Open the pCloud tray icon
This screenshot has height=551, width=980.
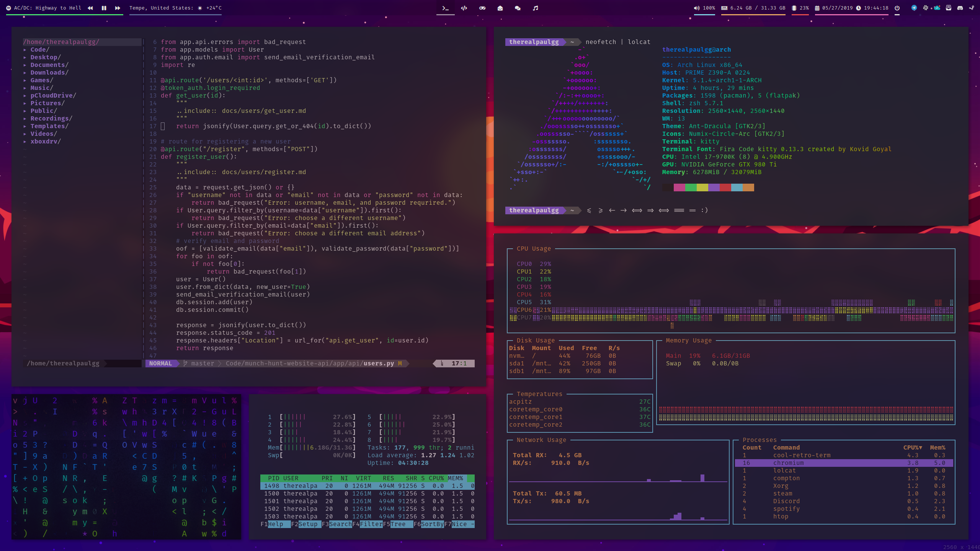(x=937, y=8)
